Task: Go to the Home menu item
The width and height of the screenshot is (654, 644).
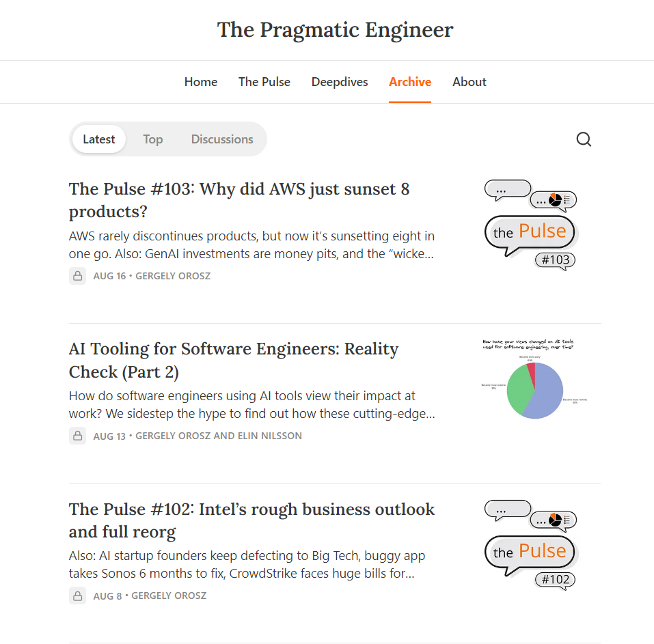Action: (200, 82)
